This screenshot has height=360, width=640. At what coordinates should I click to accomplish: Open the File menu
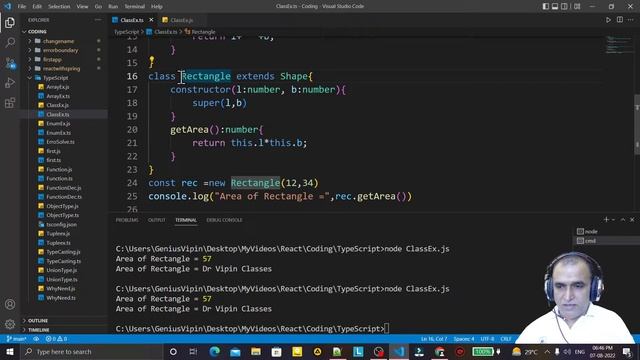pyautogui.click(x=22, y=7)
